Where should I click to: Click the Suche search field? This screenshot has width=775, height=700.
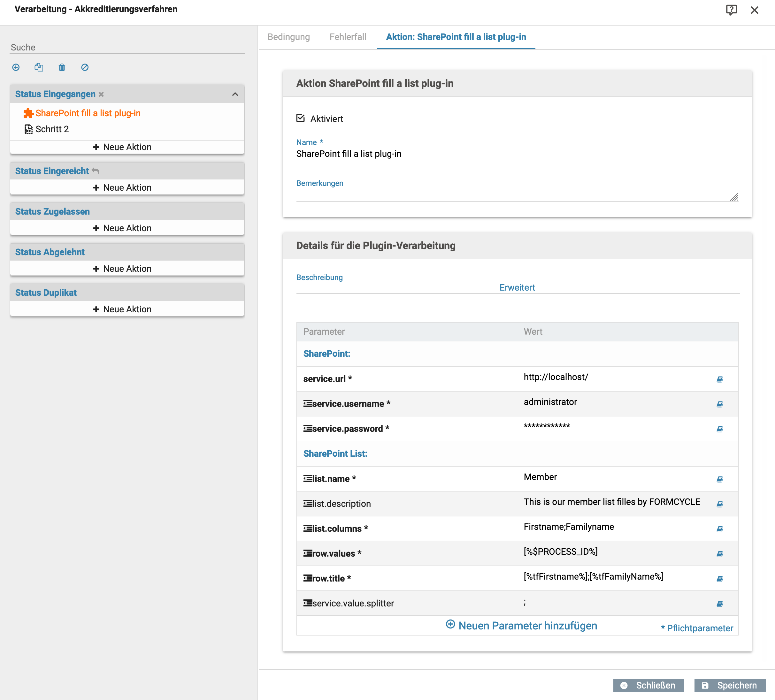click(127, 47)
